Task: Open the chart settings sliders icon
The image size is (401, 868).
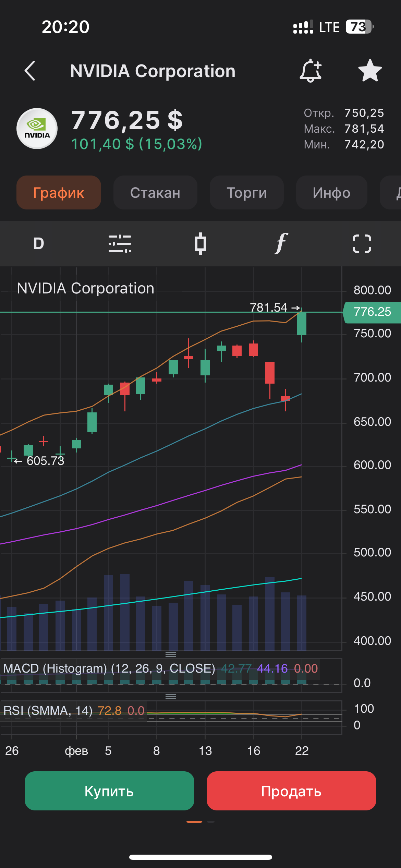Action: [x=120, y=244]
